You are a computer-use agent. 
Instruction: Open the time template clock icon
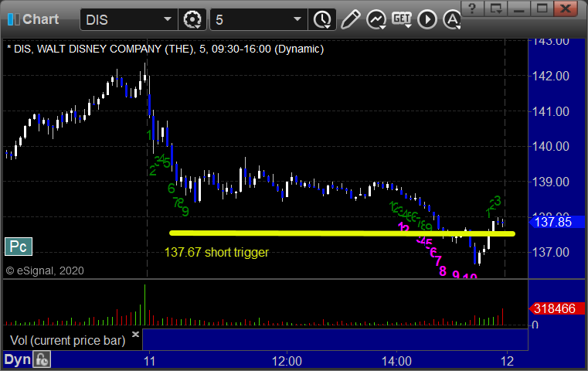[x=322, y=19]
